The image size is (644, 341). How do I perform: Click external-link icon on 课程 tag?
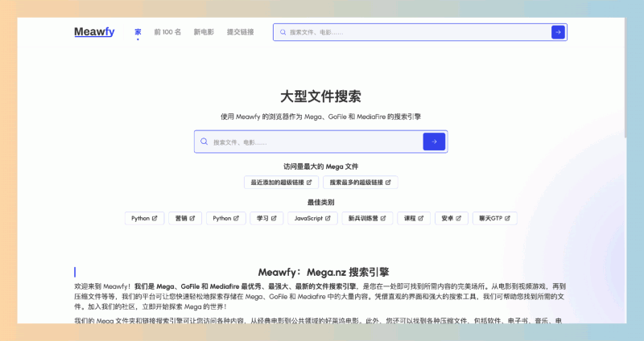pos(420,218)
